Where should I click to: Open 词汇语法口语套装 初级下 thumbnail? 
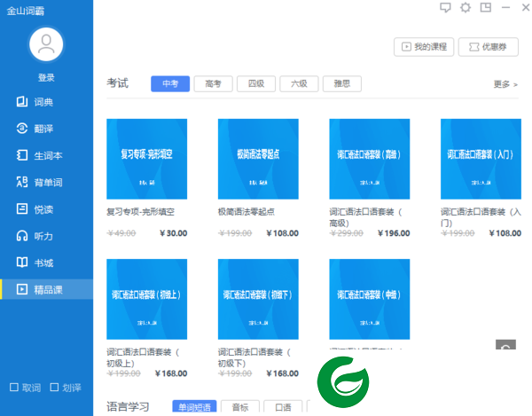click(x=258, y=299)
